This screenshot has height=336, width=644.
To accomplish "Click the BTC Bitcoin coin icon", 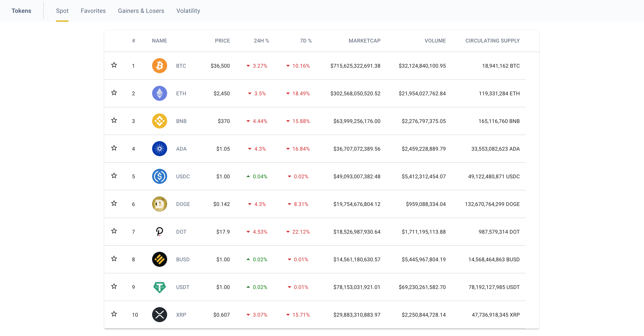I will click(x=159, y=66).
